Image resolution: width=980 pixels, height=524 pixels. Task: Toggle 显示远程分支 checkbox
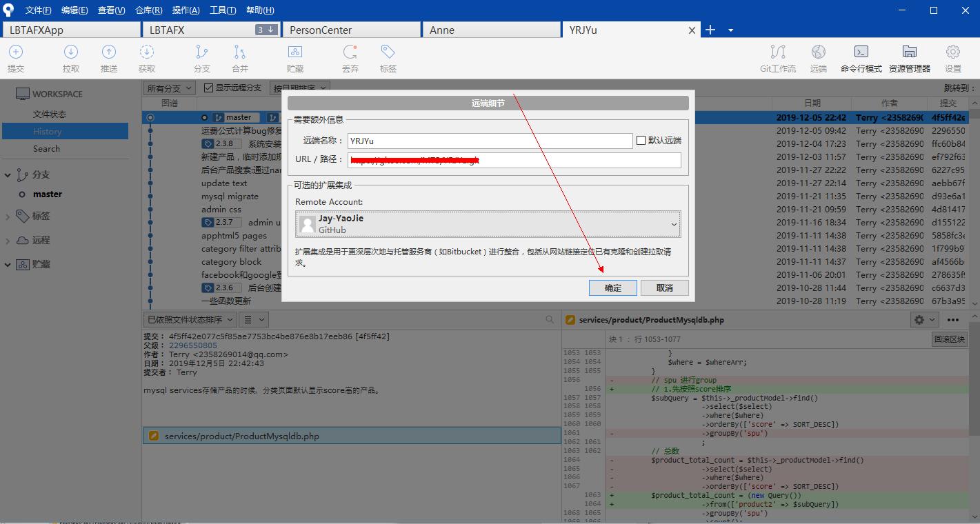coord(208,88)
